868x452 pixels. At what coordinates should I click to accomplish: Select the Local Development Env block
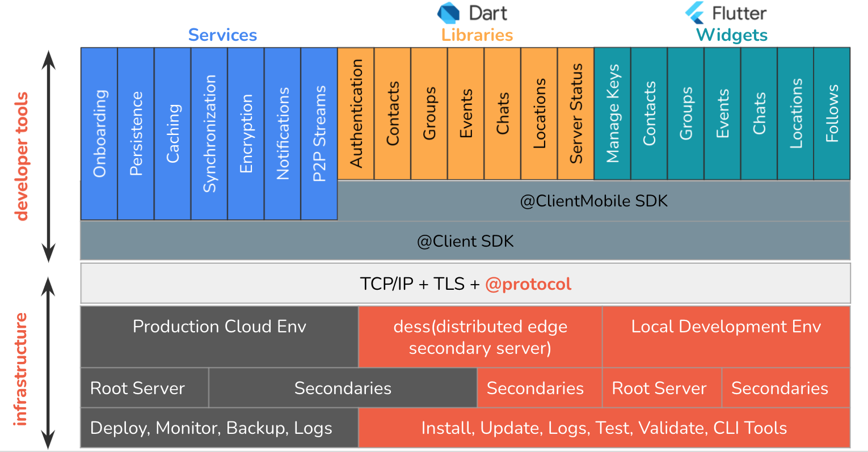pyautogui.click(x=726, y=337)
